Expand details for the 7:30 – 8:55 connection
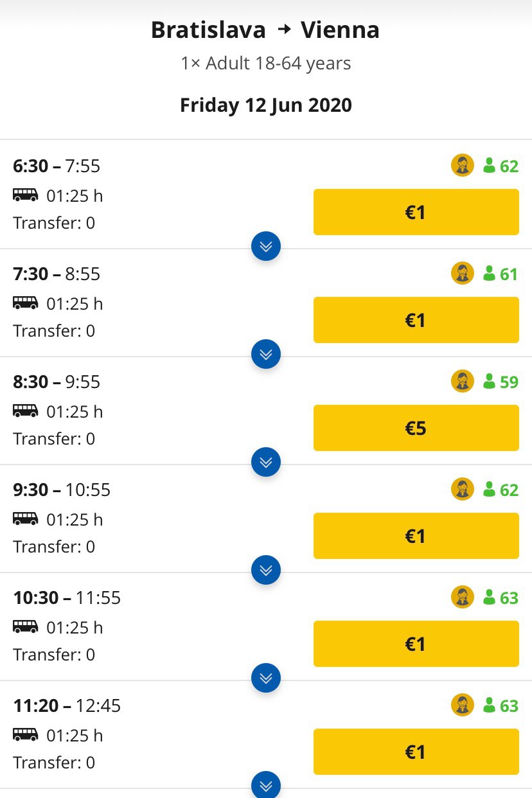Screen dimensions: 532x798 (266, 353)
